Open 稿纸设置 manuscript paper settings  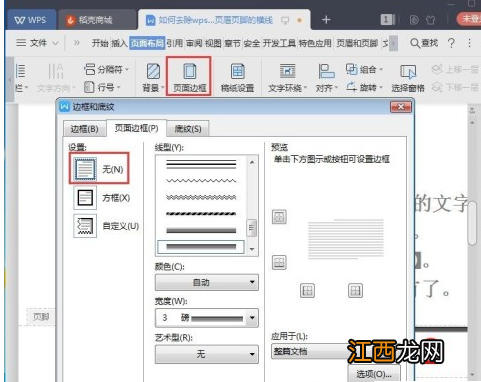click(x=237, y=77)
